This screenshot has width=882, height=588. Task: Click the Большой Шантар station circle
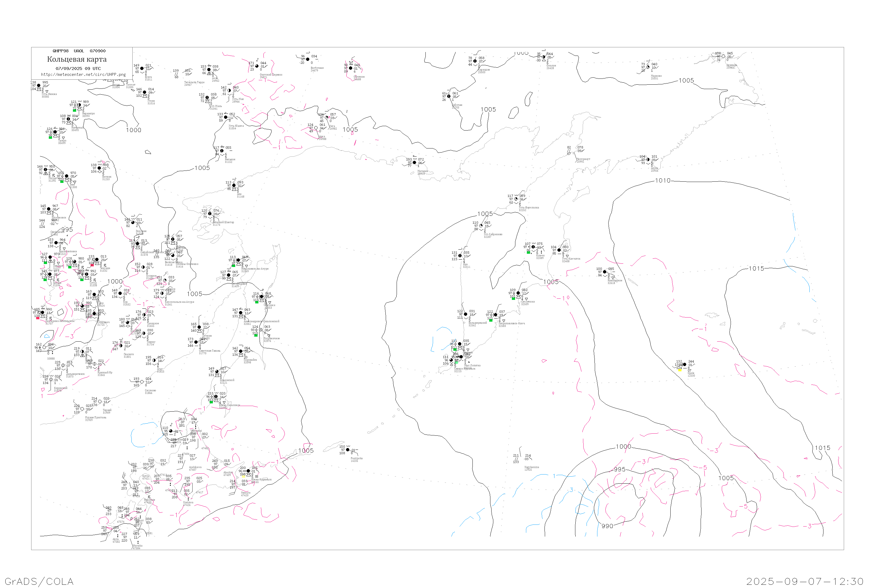pos(210,214)
